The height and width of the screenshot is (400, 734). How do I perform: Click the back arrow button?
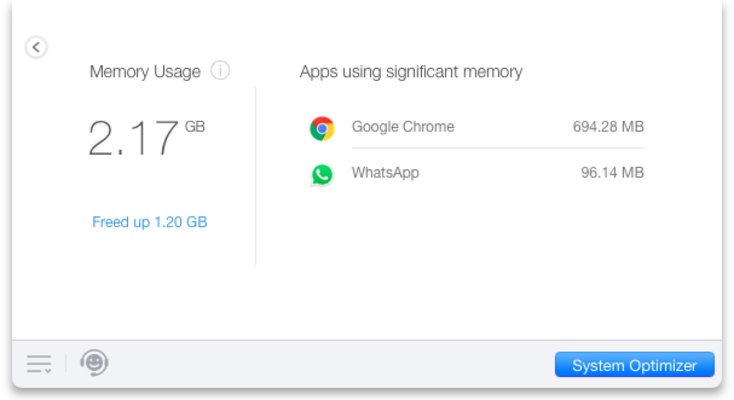(x=36, y=47)
